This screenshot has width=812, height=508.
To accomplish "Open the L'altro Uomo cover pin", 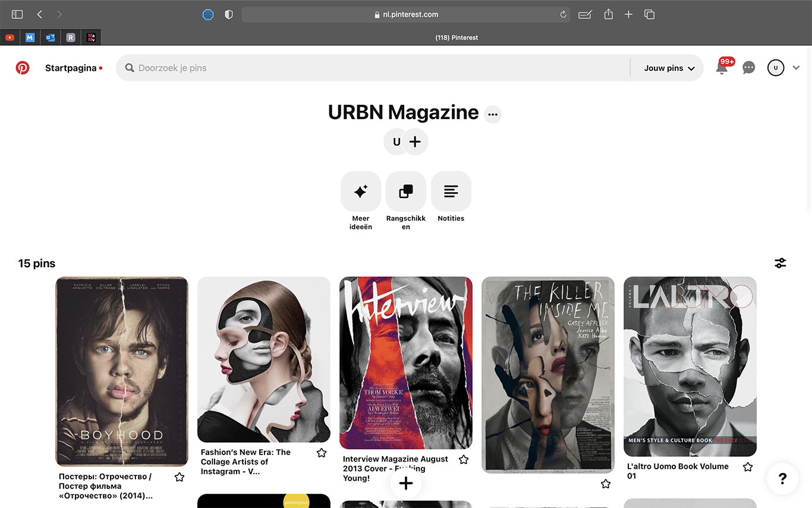I will pos(690,366).
